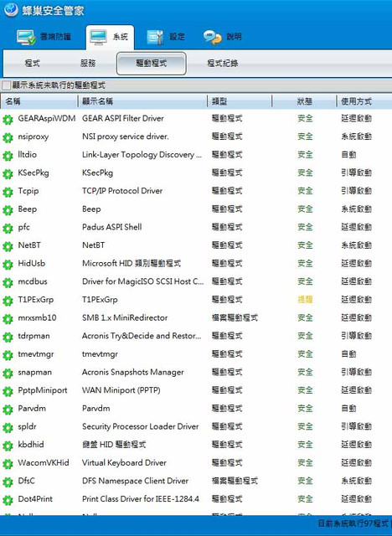Click the gear icon for Parvdm
Viewport: 392px width, 536px height.
pyautogui.click(x=8, y=410)
